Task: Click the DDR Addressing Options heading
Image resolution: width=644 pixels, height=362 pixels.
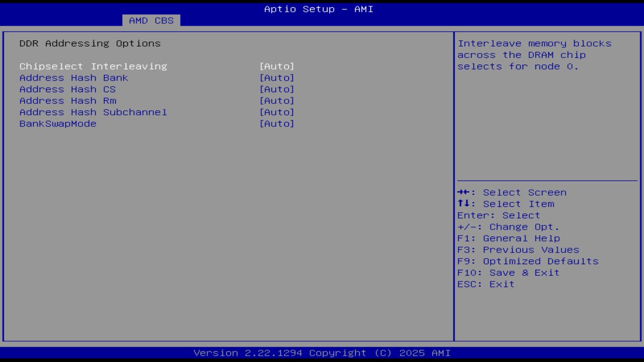Action: point(90,43)
